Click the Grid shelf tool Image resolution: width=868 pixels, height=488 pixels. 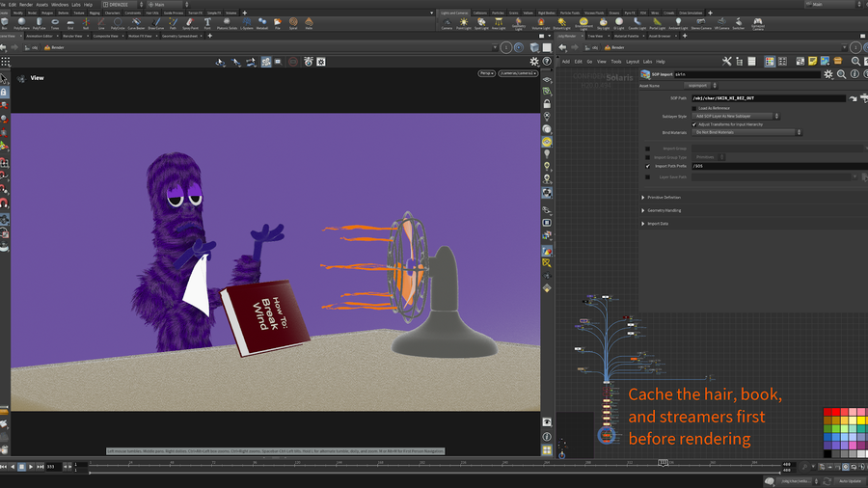click(70, 24)
